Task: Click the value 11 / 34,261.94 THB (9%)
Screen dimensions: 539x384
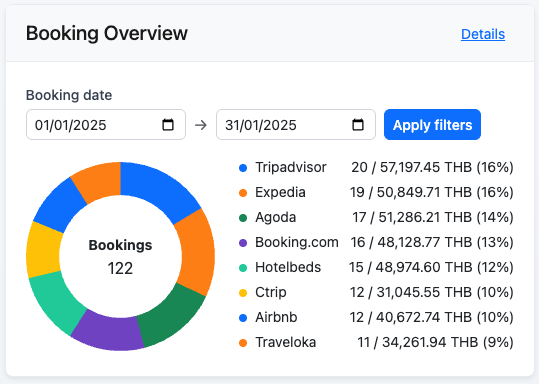Action: pos(435,342)
